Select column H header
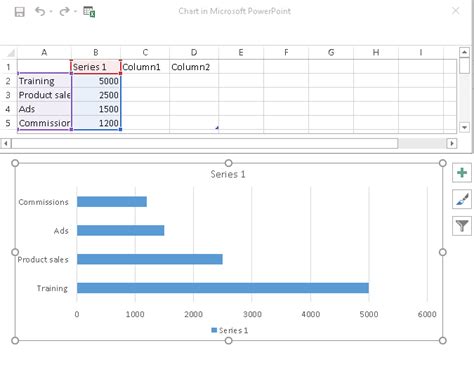Image resolution: width=474 pixels, height=369 pixels. point(376,53)
